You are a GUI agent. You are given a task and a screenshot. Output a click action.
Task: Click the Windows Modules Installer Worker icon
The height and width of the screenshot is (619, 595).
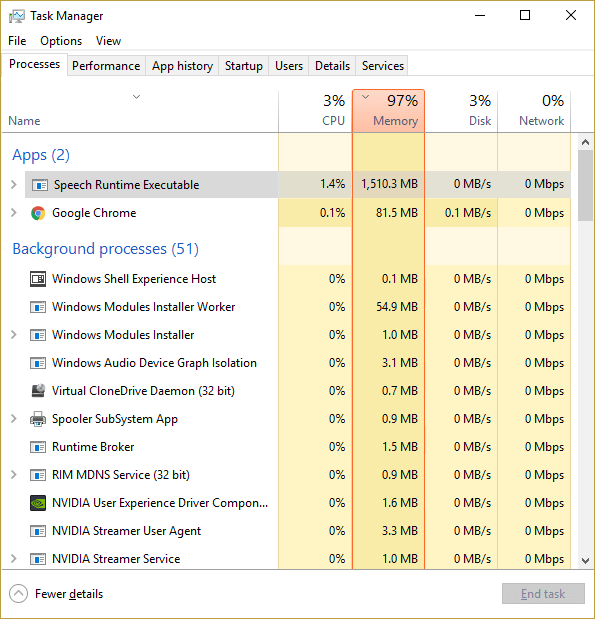pyautogui.click(x=38, y=307)
